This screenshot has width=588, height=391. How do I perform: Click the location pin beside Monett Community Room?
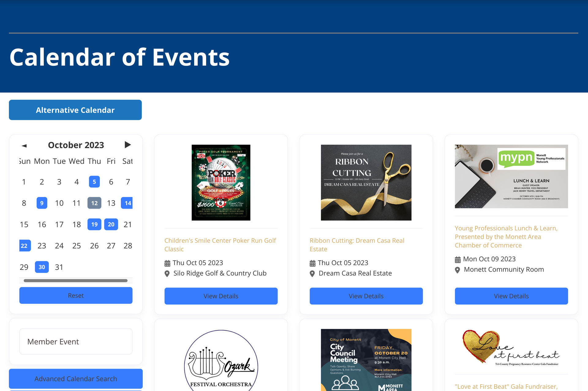point(458,270)
